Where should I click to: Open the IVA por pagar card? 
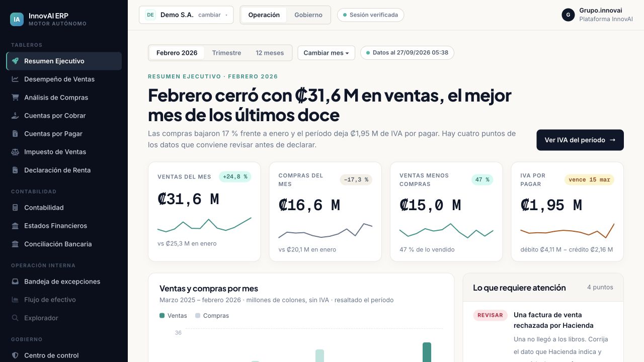click(x=568, y=212)
